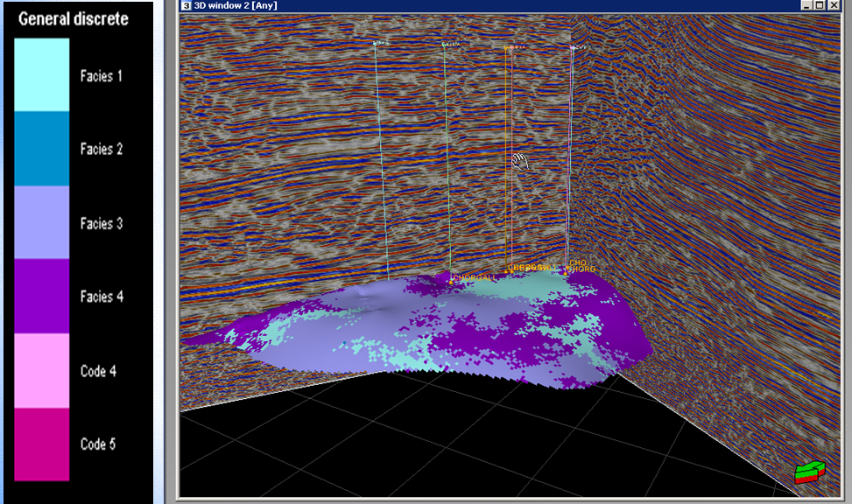The height and width of the screenshot is (504, 852).
Task: Select the rightmost pink well head marker
Action: (x=574, y=47)
